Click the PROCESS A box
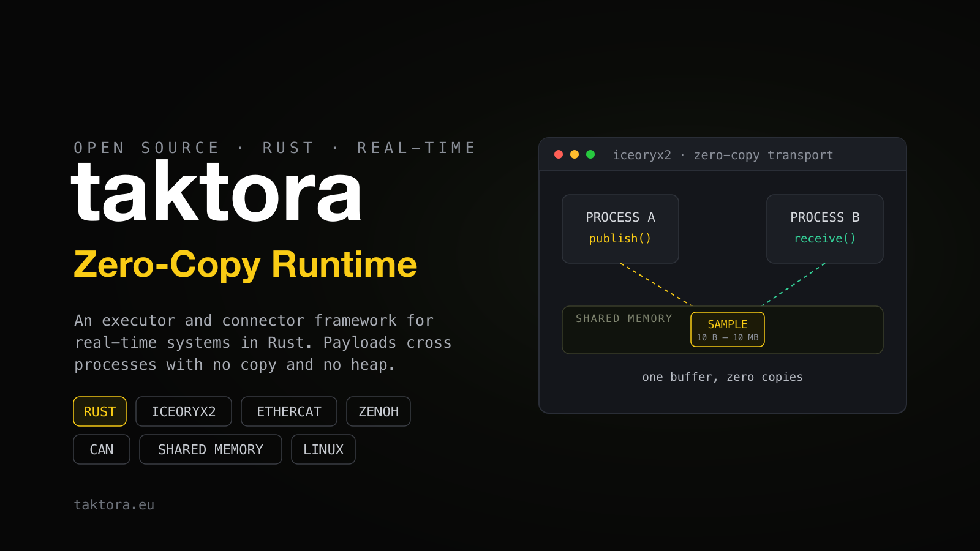Screen dimensions: 980x551 (x=620, y=229)
